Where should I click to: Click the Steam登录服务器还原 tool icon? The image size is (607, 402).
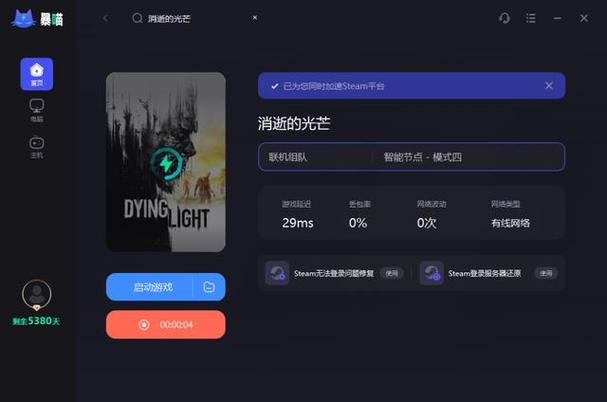pyautogui.click(x=432, y=273)
